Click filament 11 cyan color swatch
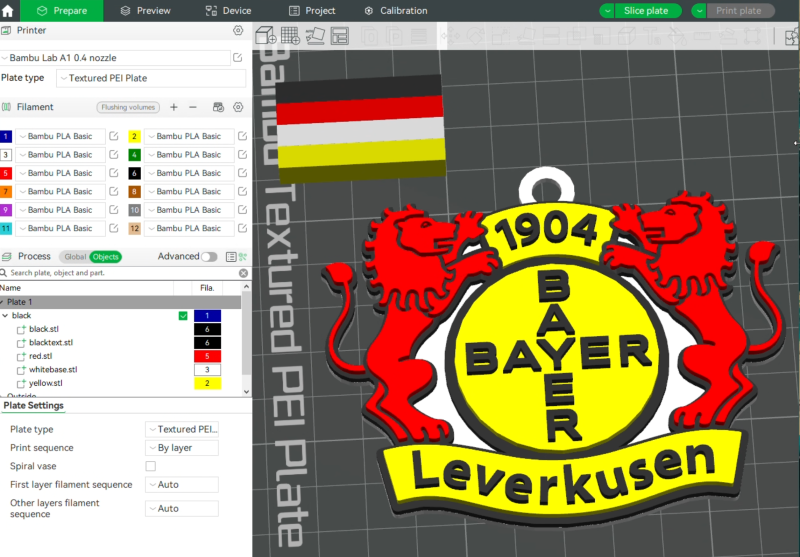This screenshot has width=800, height=557. 6,228
